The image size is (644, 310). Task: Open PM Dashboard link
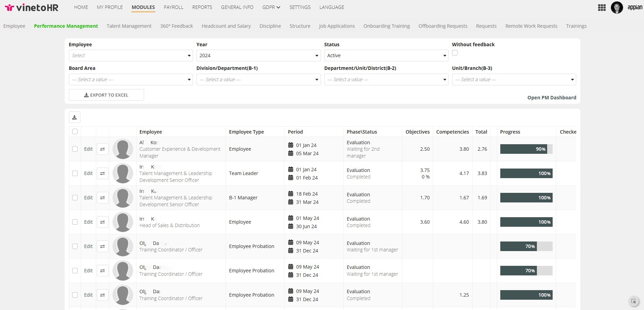552,98
